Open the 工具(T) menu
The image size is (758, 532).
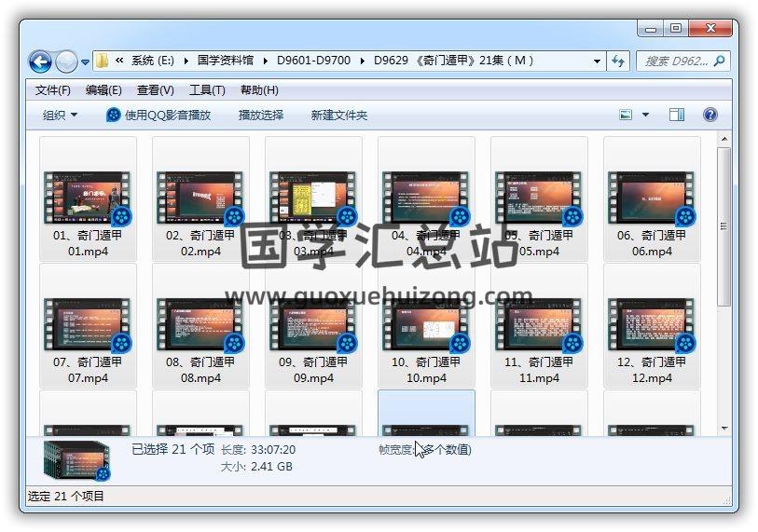click(x=207, y=90)
